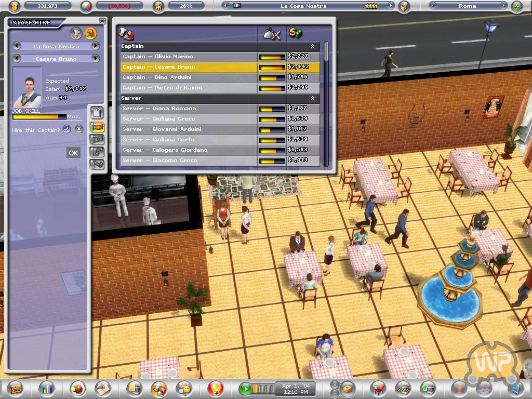Click the green play button

(245, 388)
